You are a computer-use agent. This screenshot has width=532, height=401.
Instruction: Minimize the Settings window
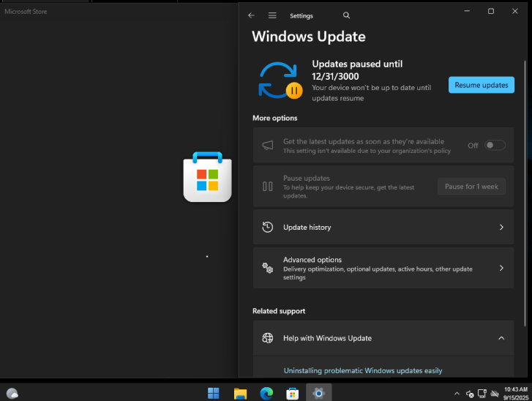click(x=467, y=11)
